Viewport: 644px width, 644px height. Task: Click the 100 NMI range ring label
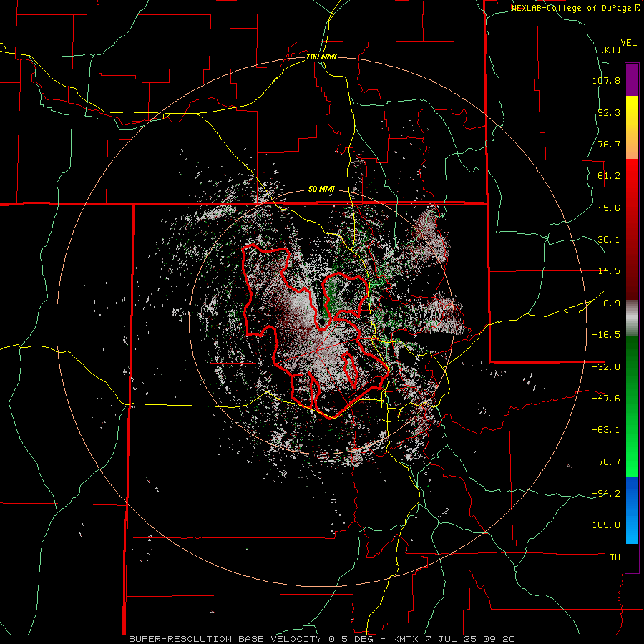(x=321, y=57)
